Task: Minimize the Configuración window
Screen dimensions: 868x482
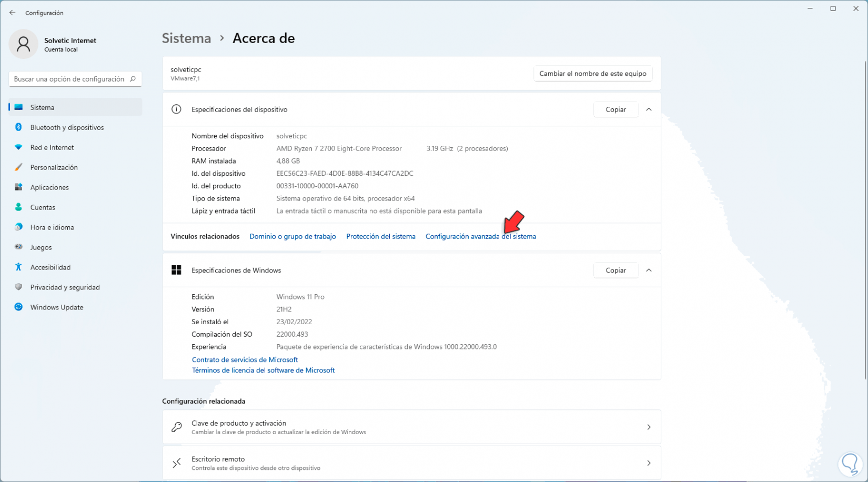Action: pos(810,8)
